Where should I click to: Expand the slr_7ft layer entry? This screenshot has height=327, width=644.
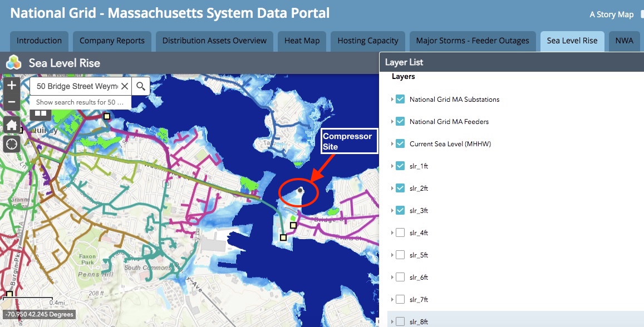pos(392,300)
